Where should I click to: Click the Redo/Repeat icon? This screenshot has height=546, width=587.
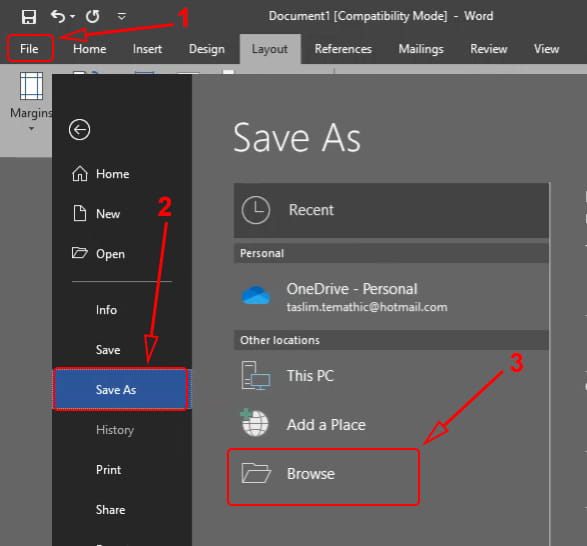tap(92, 16)
